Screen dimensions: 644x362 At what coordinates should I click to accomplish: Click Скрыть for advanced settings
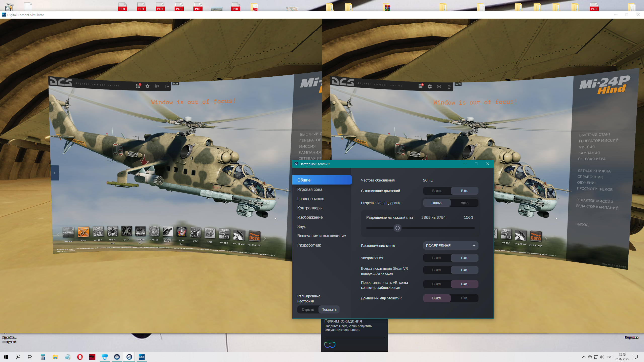(x=308, y=309)
